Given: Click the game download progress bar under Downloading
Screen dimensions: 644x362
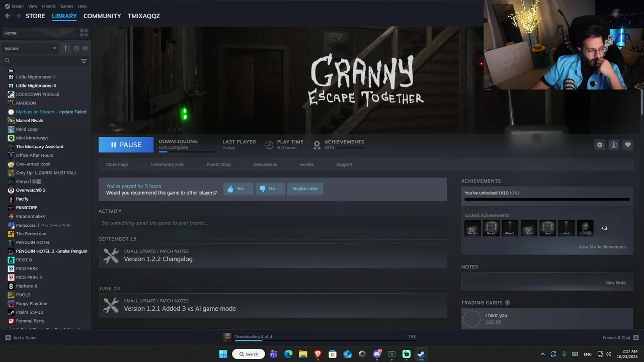Looking at the screenshot, I should pos(187,151).
